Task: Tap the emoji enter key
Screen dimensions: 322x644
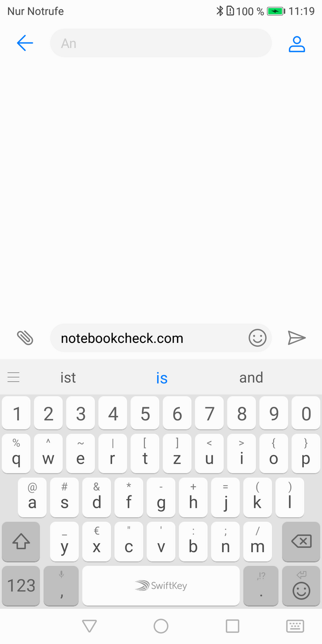Action: [x=301, y=586]
